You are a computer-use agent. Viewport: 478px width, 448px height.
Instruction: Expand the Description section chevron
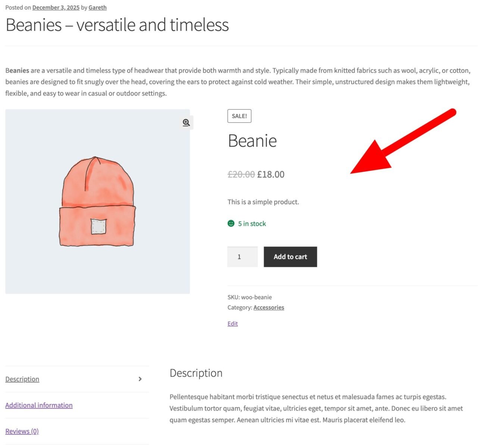[x=140, y=379]
